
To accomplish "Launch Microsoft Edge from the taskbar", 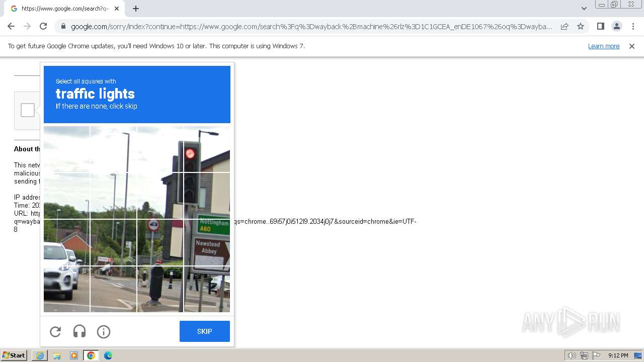I will tap(108, 355).
